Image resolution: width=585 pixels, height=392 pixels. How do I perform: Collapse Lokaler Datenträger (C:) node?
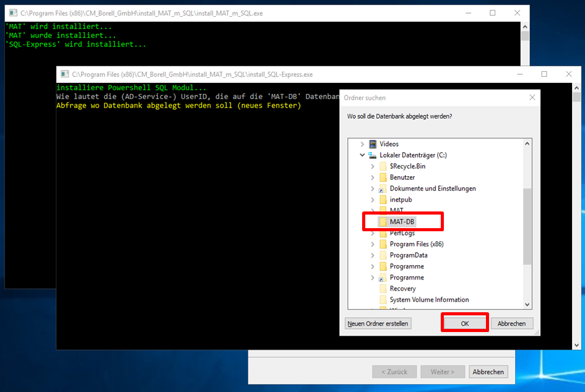pyautogui.click(x=362, y=155)
